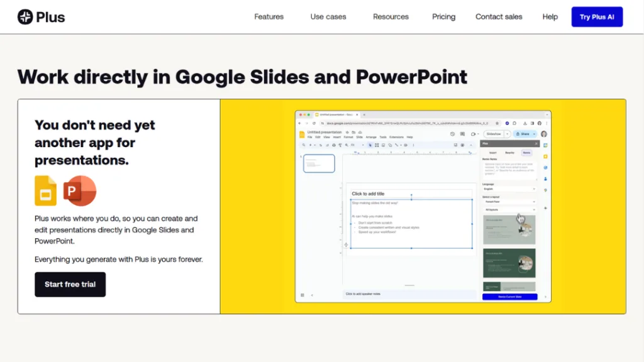
Task: Click the grid view icon in demo
Action: pyautogui.click(x=303, y=295)
